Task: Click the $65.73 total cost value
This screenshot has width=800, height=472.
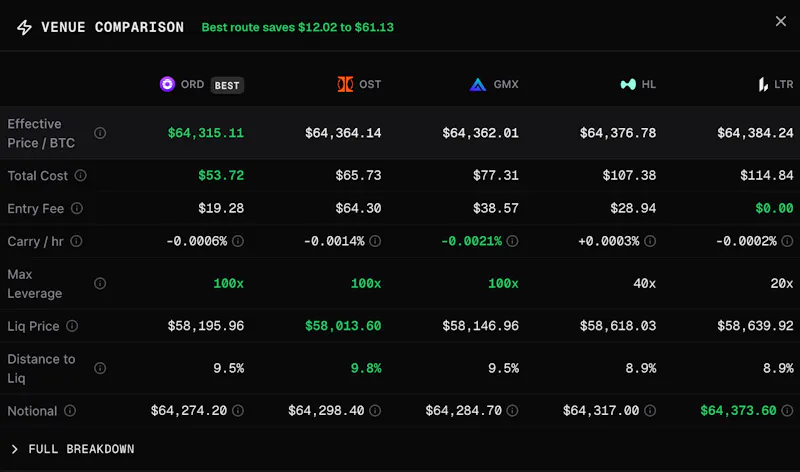Action: pyautogui.click(x=358, y=176)
